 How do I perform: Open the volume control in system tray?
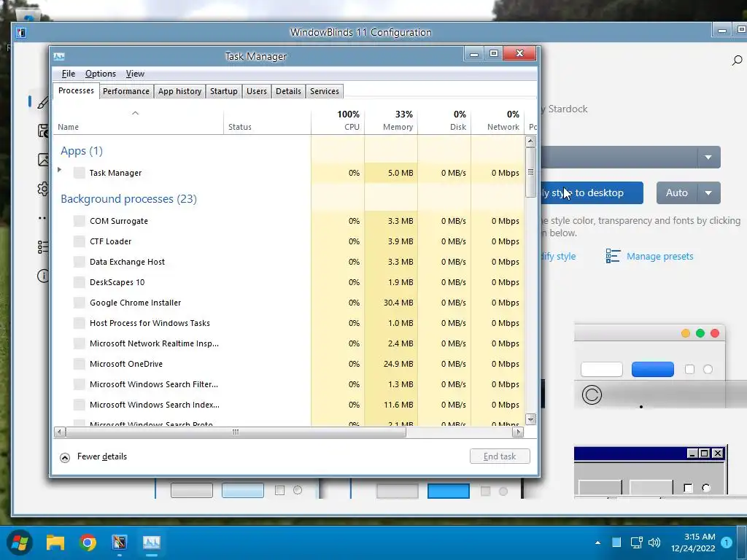click(x=654, y=542)
